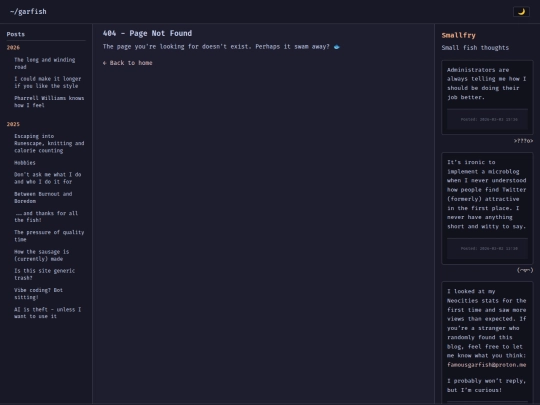
Task: Open 'Vibe coding? Bot sitting!' post
Action: [39, 293]
